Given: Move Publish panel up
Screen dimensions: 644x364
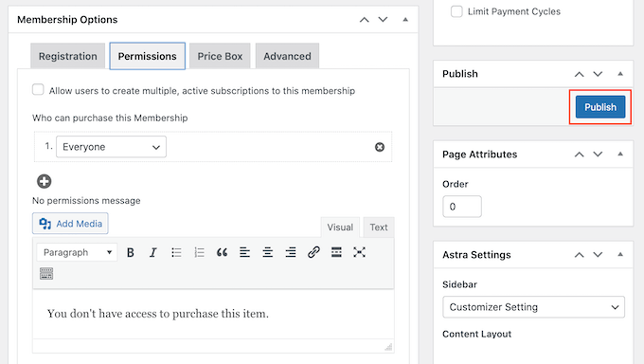Looking at the screenshot, I should pyautogui.click(x=579, y=74).
